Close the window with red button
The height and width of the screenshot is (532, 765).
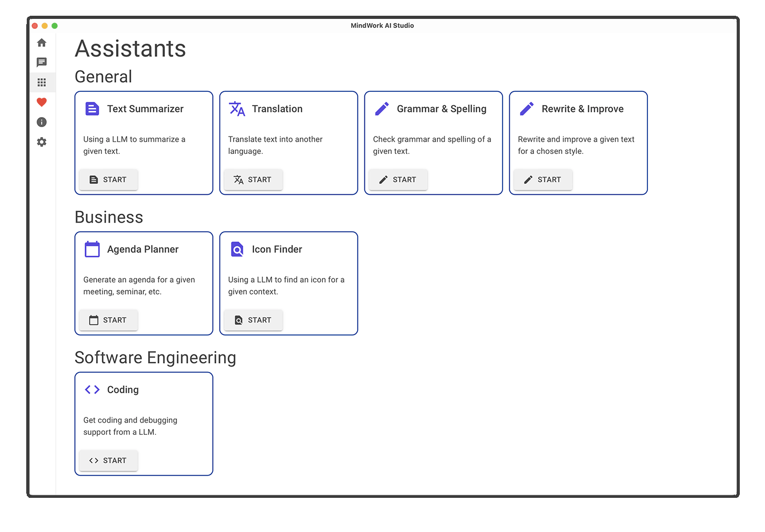click(x=35, y=26)
